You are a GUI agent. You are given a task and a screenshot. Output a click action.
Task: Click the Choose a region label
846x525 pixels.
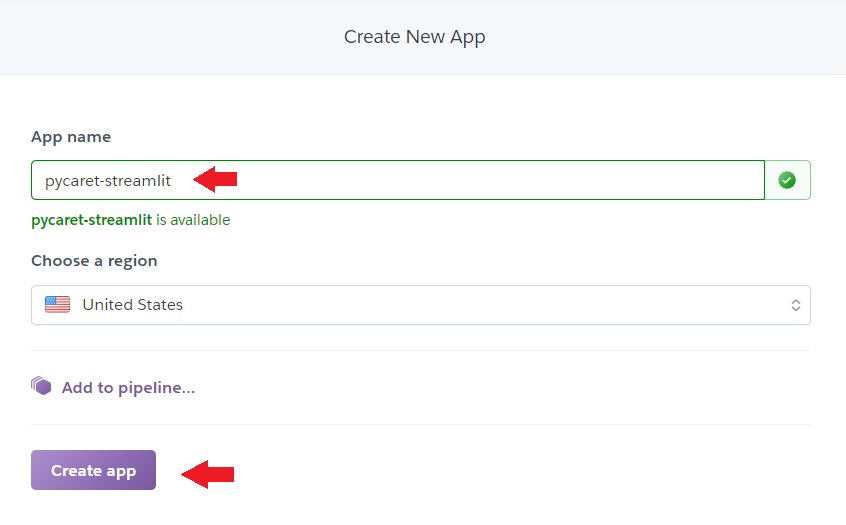94,261
